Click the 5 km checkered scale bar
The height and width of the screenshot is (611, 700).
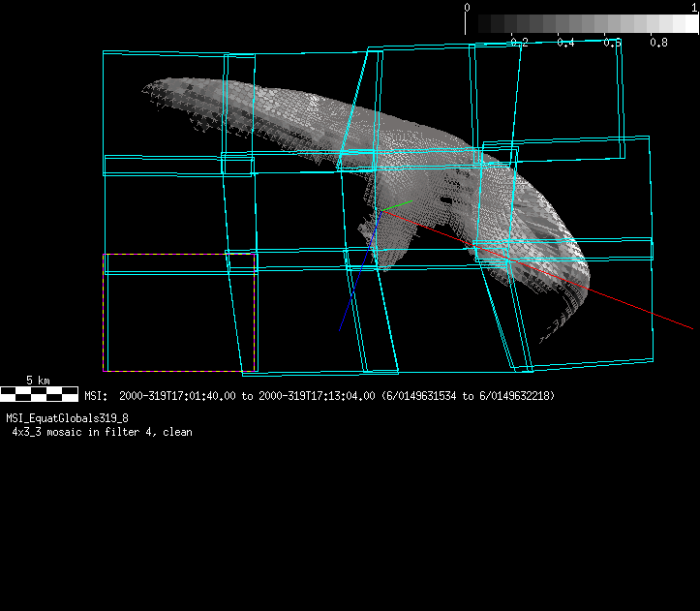[39, 393]
